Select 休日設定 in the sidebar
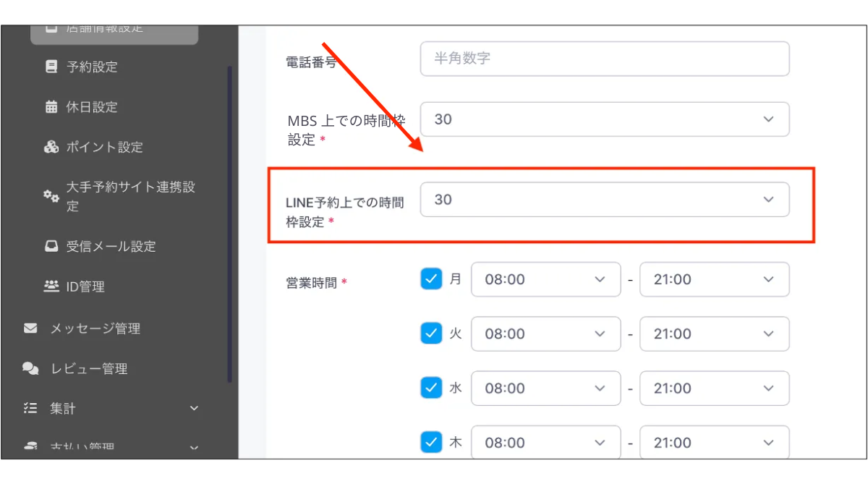This screenshot has width=868, height=479. coord(92,107)
